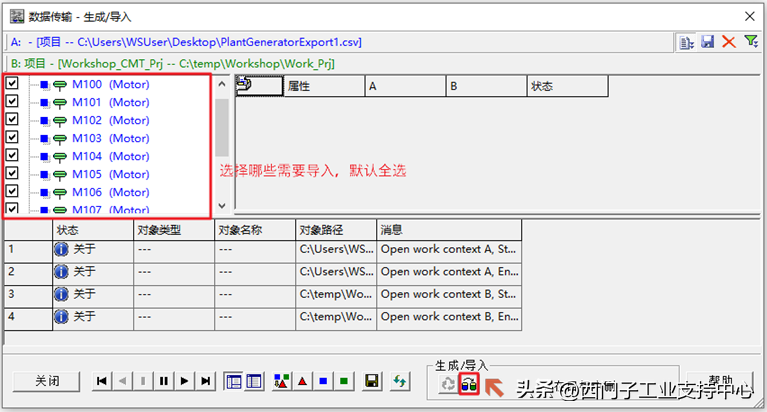The height and width of the screenshot is (412, 767).
Task: Click the red triangle filter icon
Action: pyautogui.click(x=301, y=381)
